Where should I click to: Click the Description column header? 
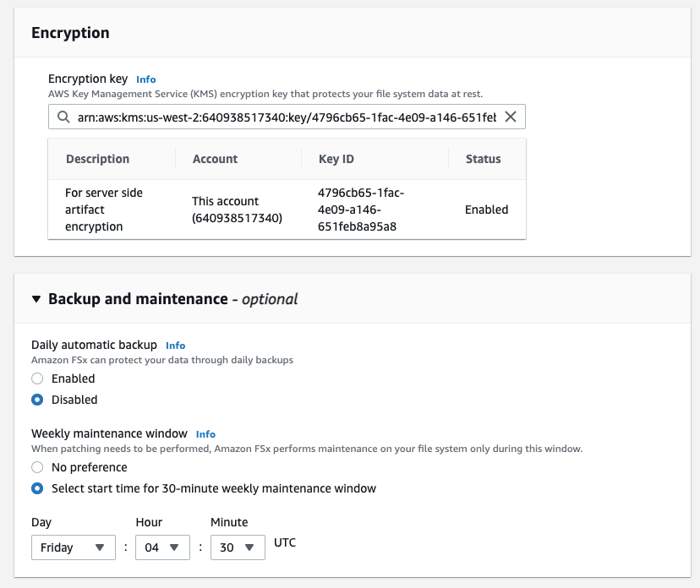[x=96, y=159]
